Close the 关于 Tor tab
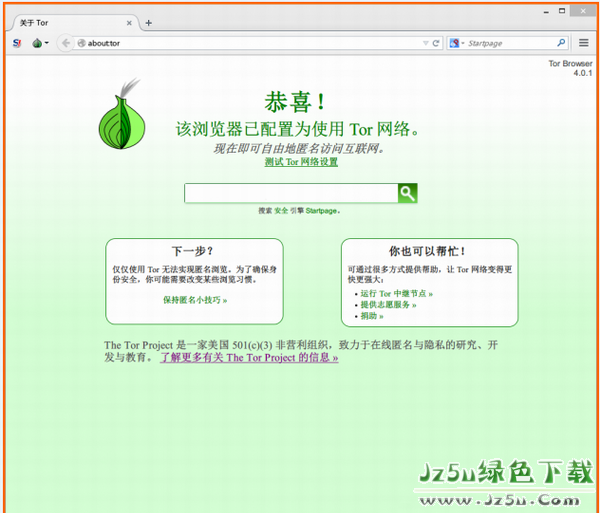 [129, 23]
